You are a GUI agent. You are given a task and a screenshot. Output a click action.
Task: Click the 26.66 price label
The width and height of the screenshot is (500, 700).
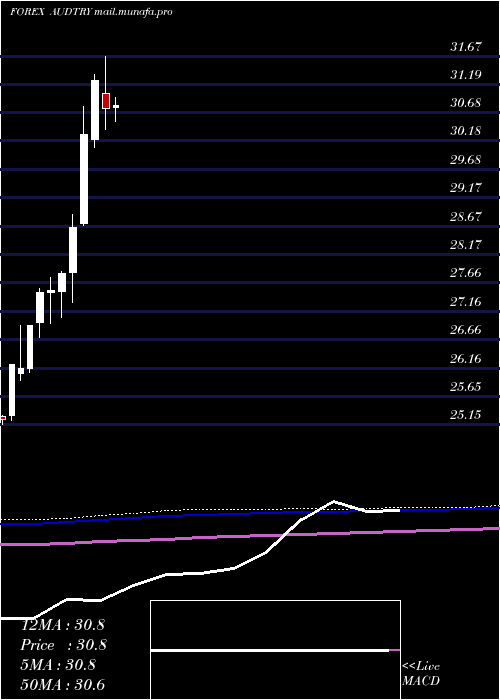point(466,330)
